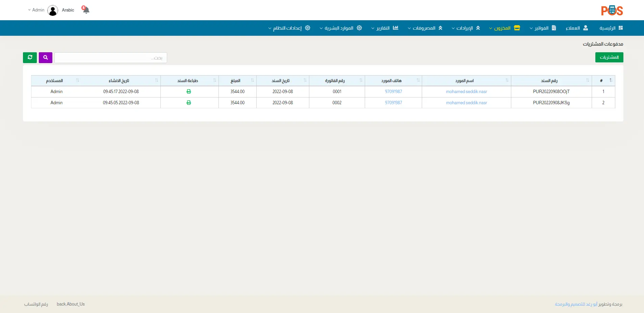The height and width of the screenshot is (313, 644).
Task: Print voucher for invoice 0002
Action: pos(189,103)
